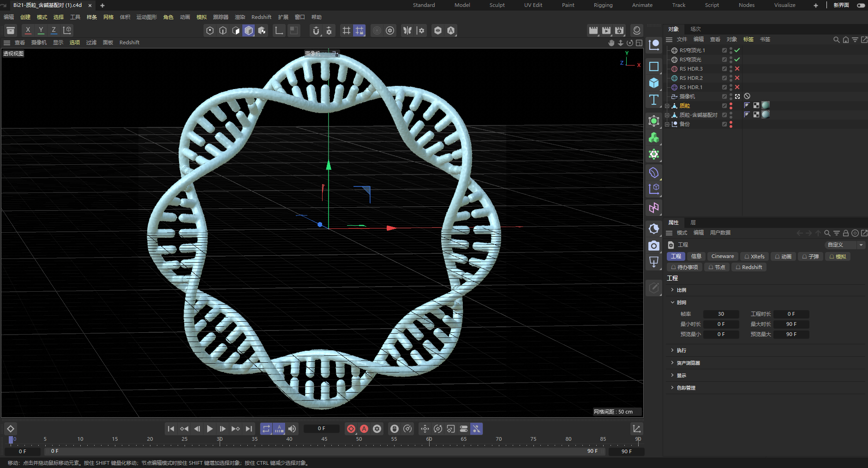Lock the Y axis in the toolbar
Viewport: 868px width, 468px height.
(x=41, y=30)
